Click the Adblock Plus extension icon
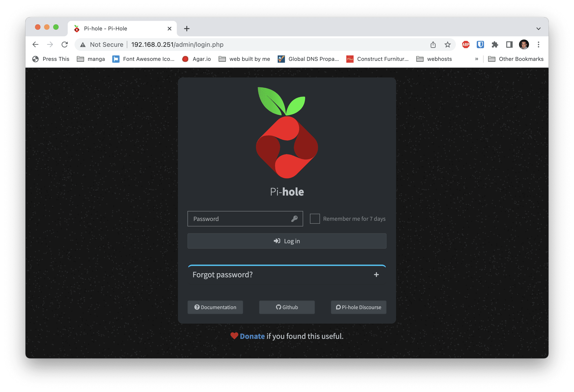This screenshot has width=574, height=392. click(x=466, y=45)
